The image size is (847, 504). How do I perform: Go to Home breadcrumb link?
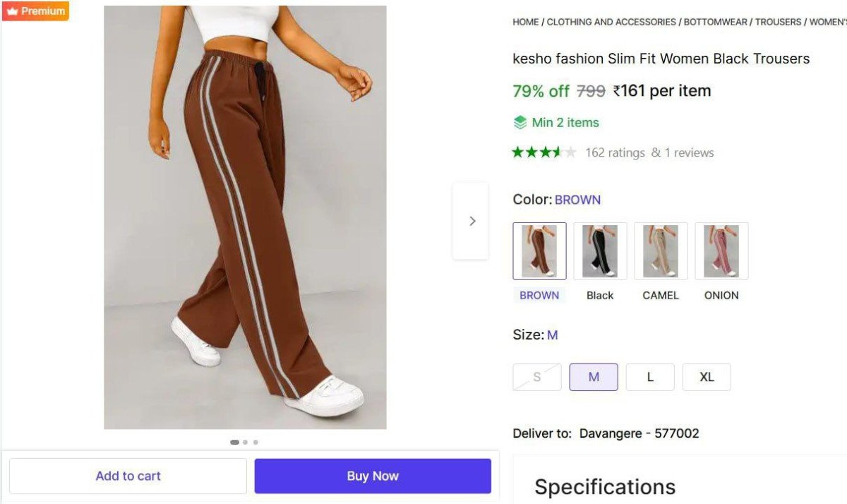tap(526, 22)
